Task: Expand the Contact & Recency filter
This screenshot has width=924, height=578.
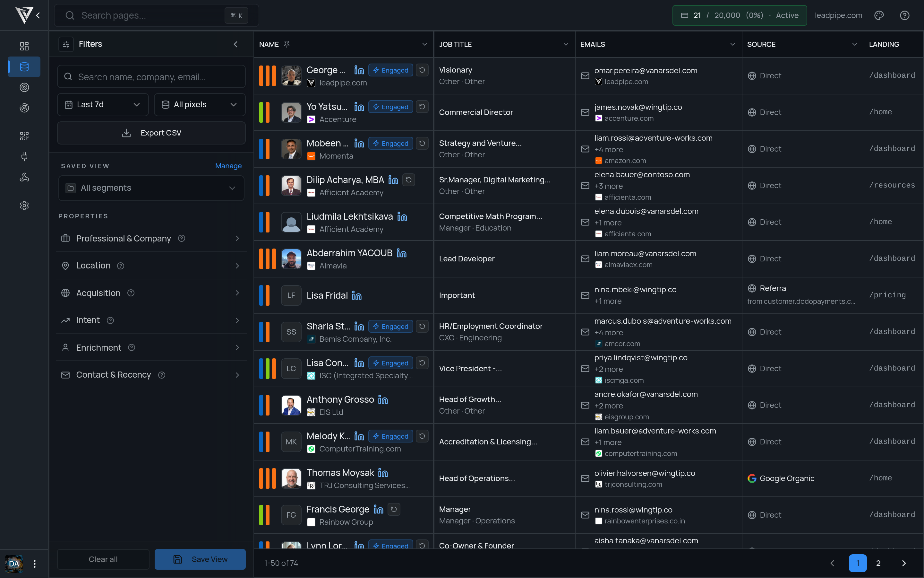Action: [x=151, y=375]
